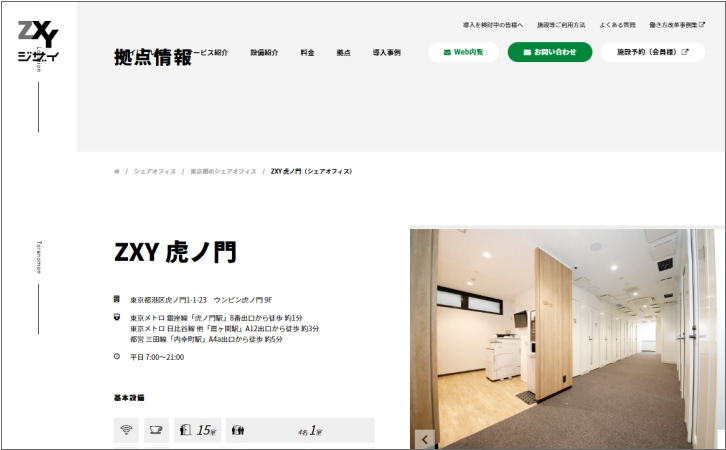Open 施設予約(会員様) button
Viewport: 726px width, 450px height.
pos(653,52)
